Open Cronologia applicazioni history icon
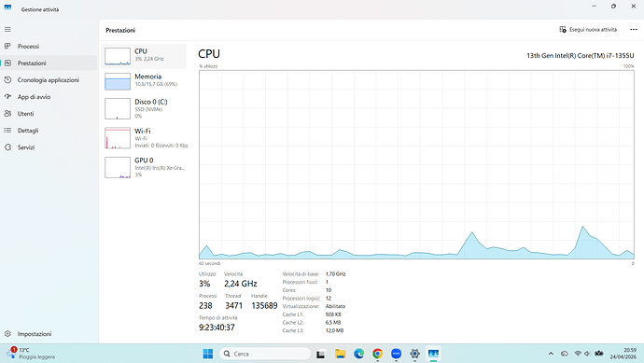 point(7,79)
